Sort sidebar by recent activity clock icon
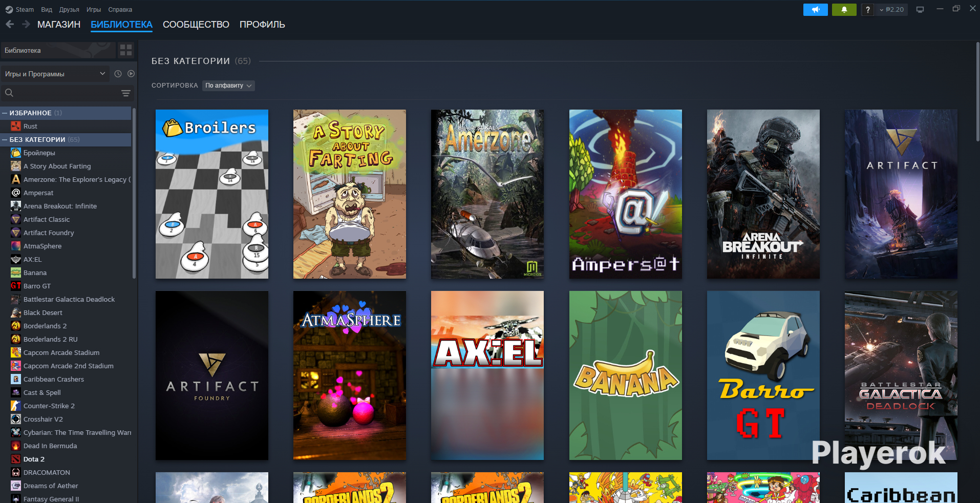 click(x=118, y=74)
